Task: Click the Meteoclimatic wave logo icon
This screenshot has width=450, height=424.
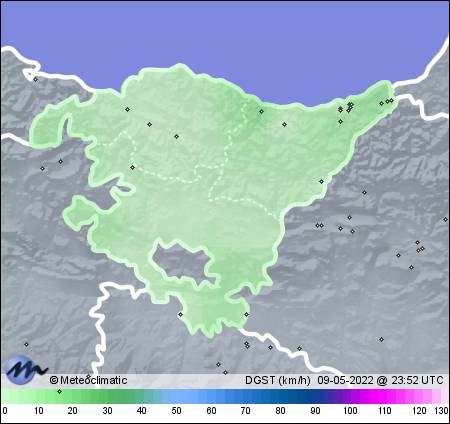Action: [x=26, y=369]
